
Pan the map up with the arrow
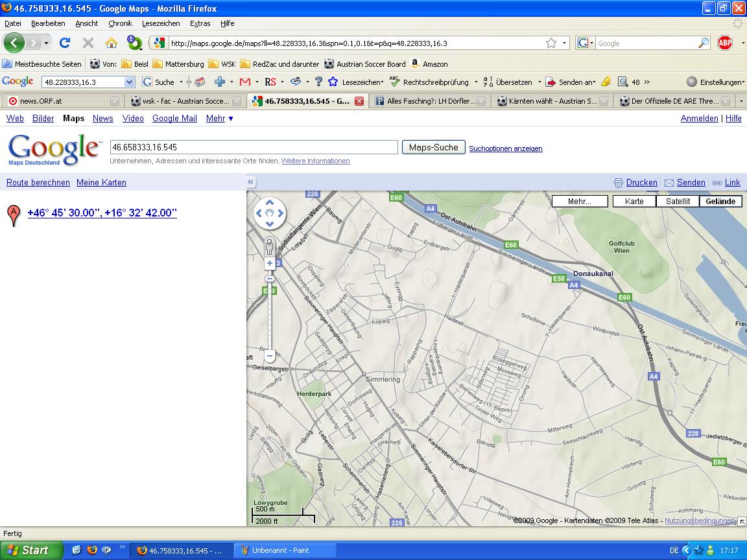pyautogui.click(x=270, y=202)
